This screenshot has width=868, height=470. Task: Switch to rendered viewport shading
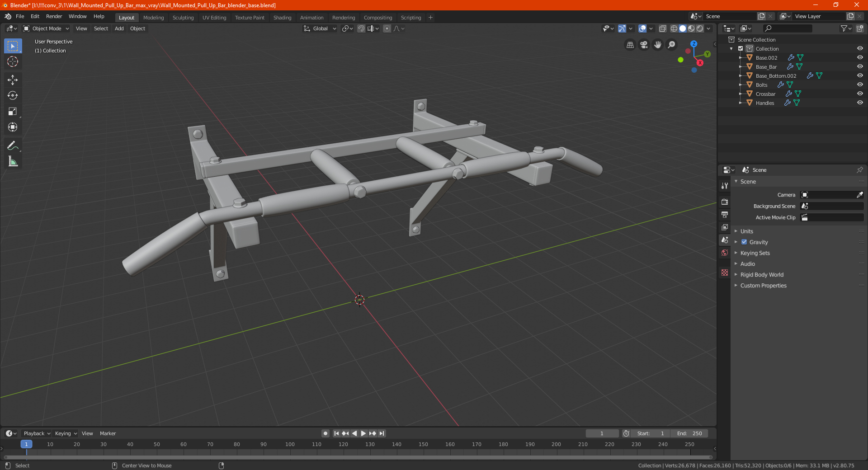(x=700, y=28)
